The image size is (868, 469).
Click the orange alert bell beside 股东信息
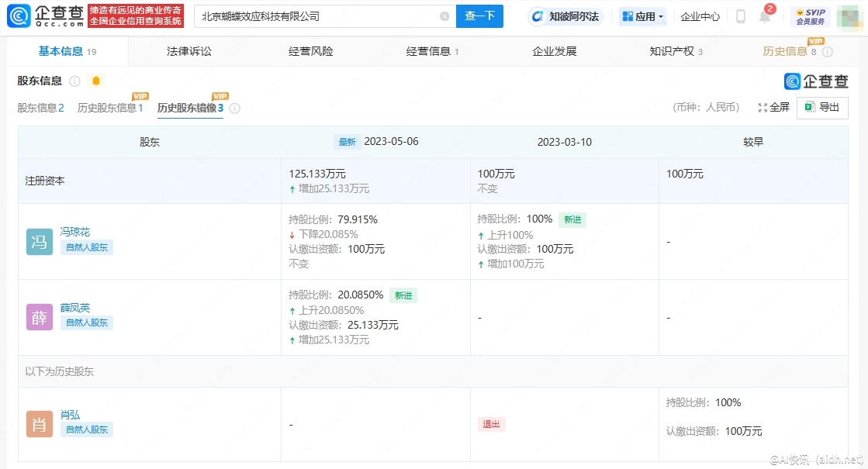[96, 81]
